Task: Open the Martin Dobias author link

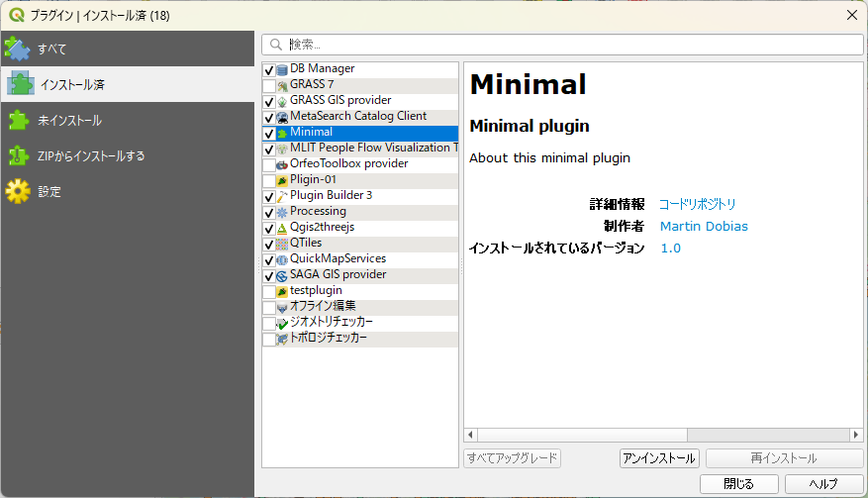Action: [704, 226]
